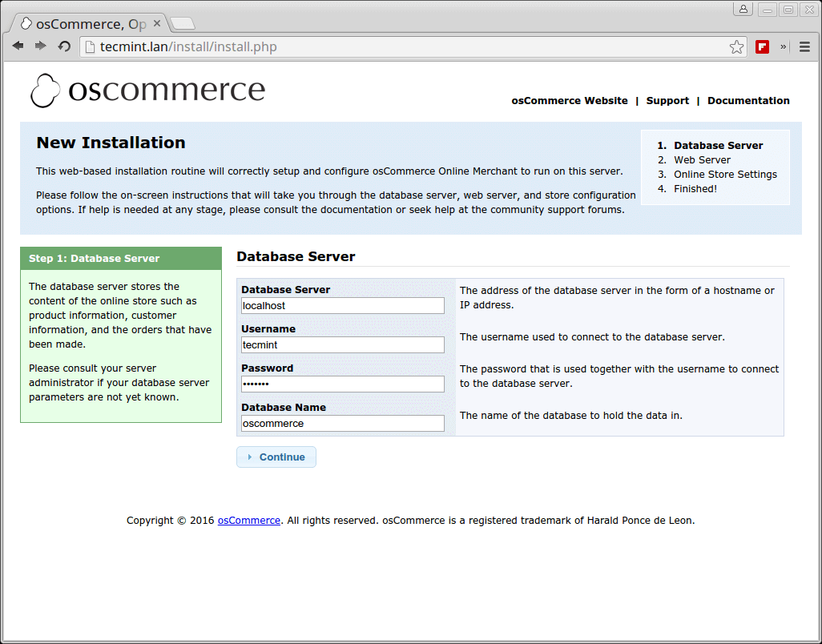
Task: Click the oscommerce logo
Action: (x=147, y=91)
